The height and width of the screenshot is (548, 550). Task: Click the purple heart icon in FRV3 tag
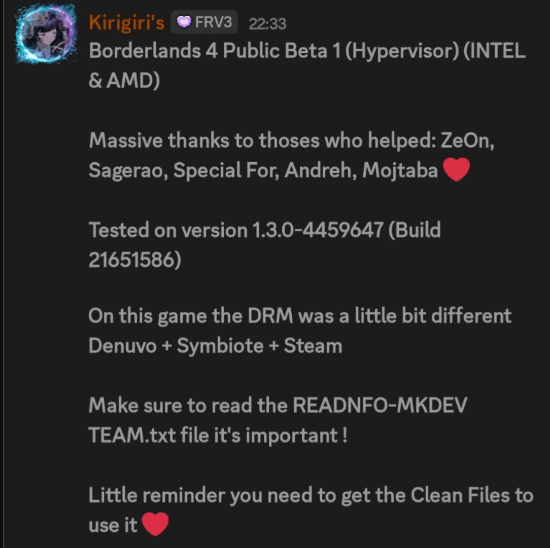(x=184, y=22)
